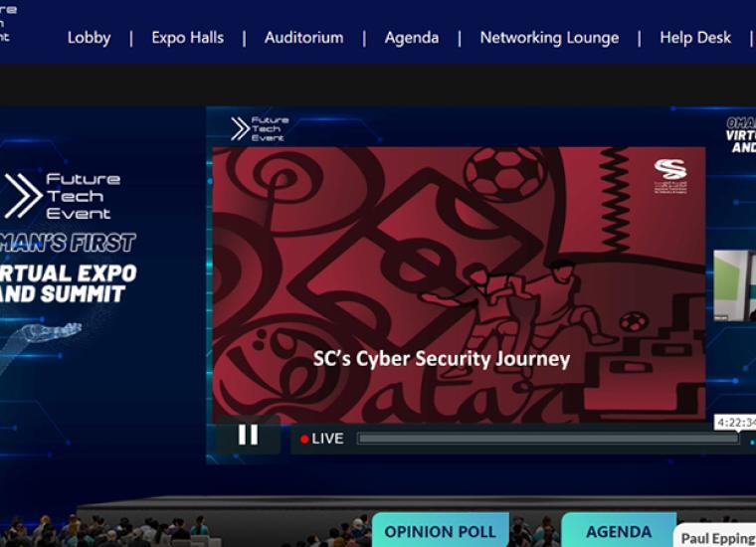Go to Expo Halls

click(188, 38)
